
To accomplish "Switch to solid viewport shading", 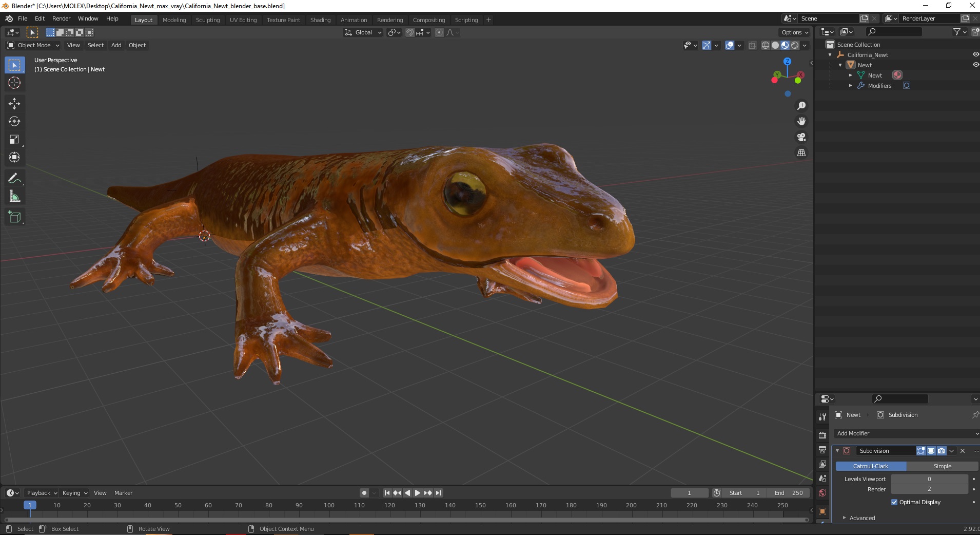I will click(x=775, y=45).
